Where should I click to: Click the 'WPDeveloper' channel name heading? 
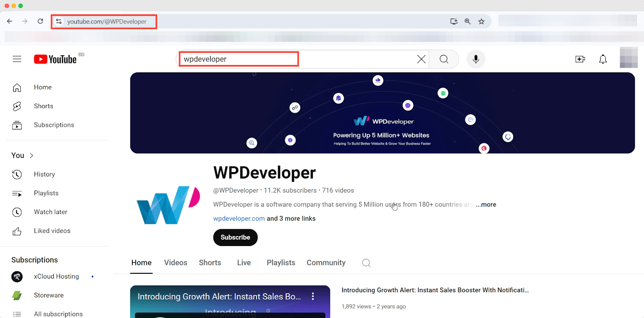[x=264, y=172]
